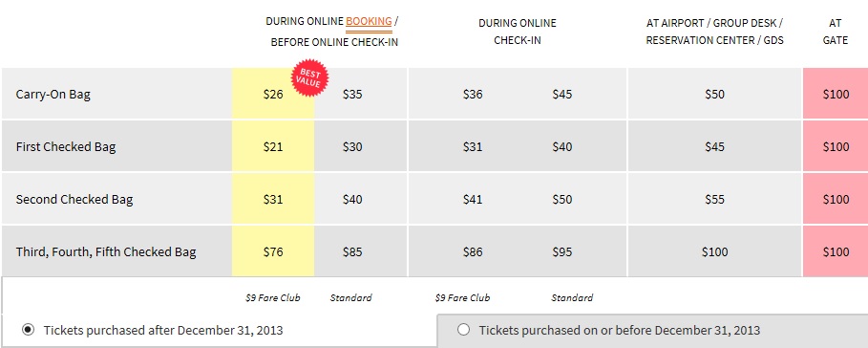The height and width of the screenshot is (348, 868).
Task: Click the $9 Fare Club label under booking column
Action: pyautogui.click(x=273, y=297)
